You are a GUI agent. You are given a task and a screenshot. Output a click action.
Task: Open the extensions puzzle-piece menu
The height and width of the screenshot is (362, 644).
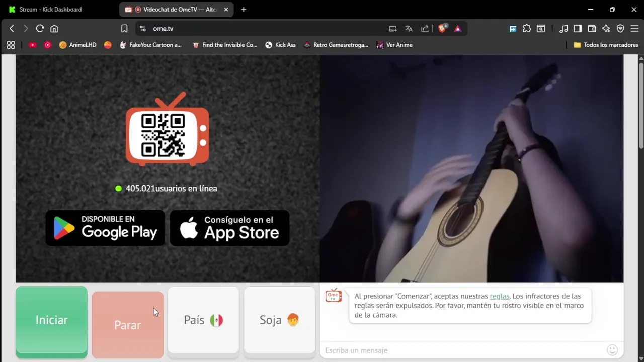527,29
